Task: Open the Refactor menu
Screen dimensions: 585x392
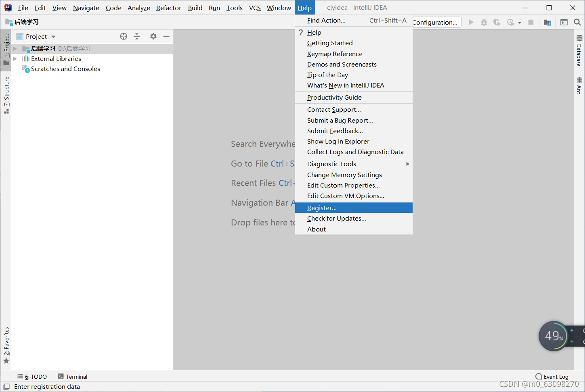Action: pyautogui.click(x=168, y=8)
